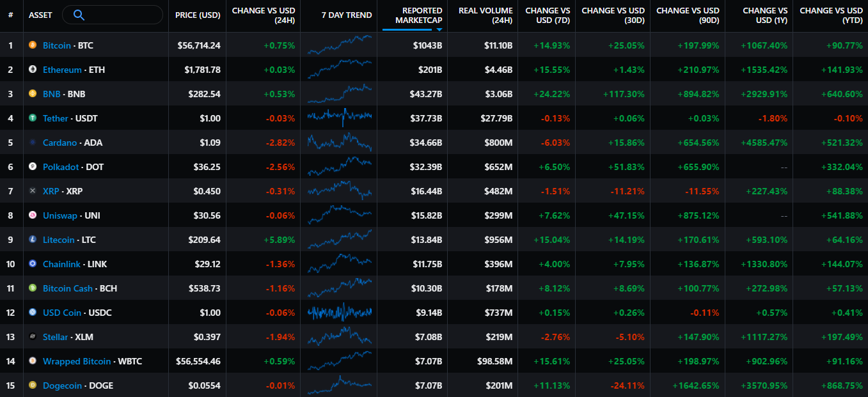Viewport: 868px width, 397px height.
Task: Sort table by Price (USD) header
Action: pyautogui.click(x=198, y=15)
